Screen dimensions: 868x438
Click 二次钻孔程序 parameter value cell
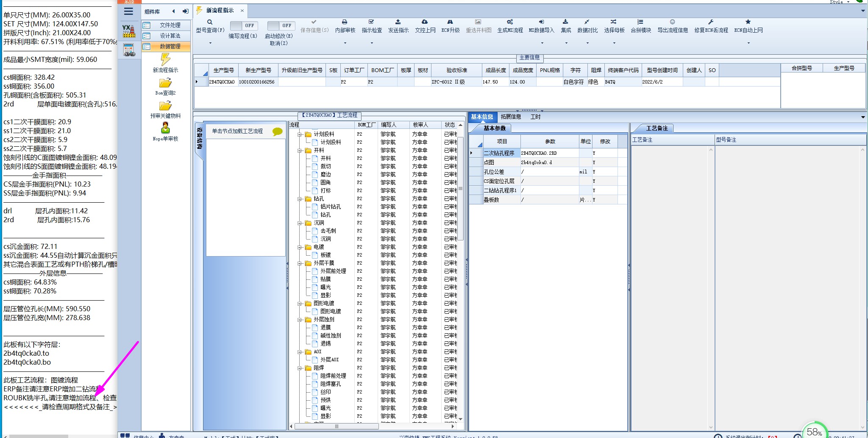click(x=549, y=153)
